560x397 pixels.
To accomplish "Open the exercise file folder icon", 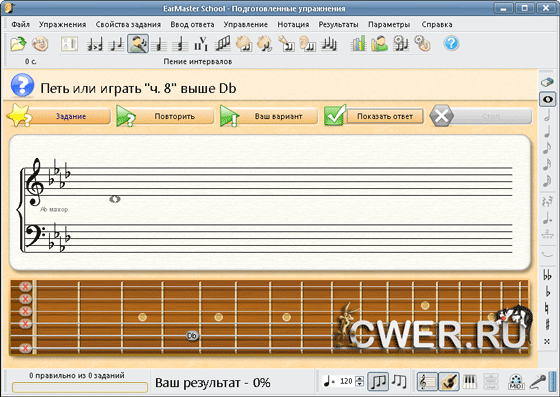I will (x=18, y=44).
